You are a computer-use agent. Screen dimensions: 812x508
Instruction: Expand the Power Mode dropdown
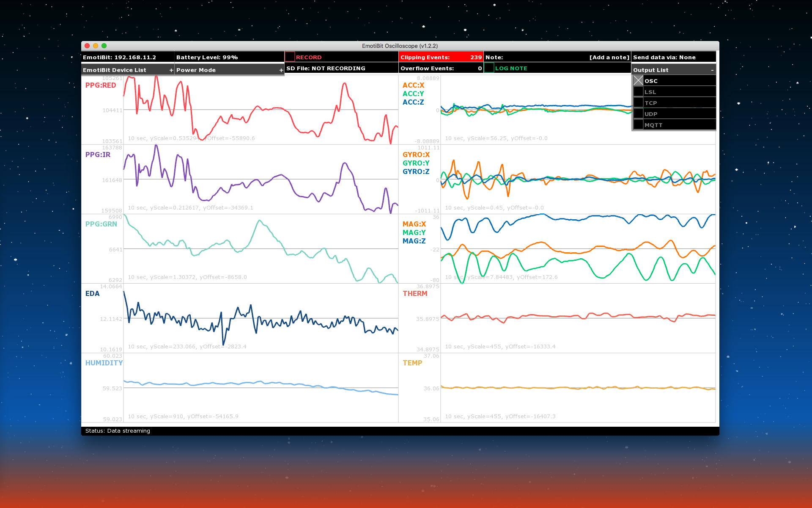[x=281, y=70]
